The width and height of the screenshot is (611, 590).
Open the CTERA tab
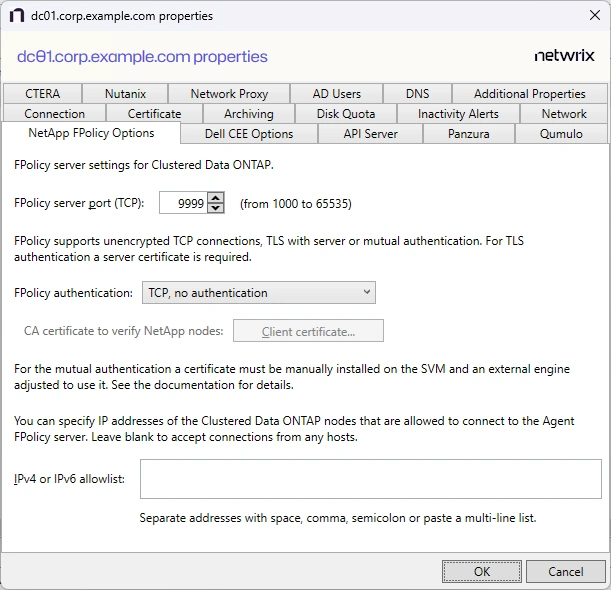(x=42, y=94)
